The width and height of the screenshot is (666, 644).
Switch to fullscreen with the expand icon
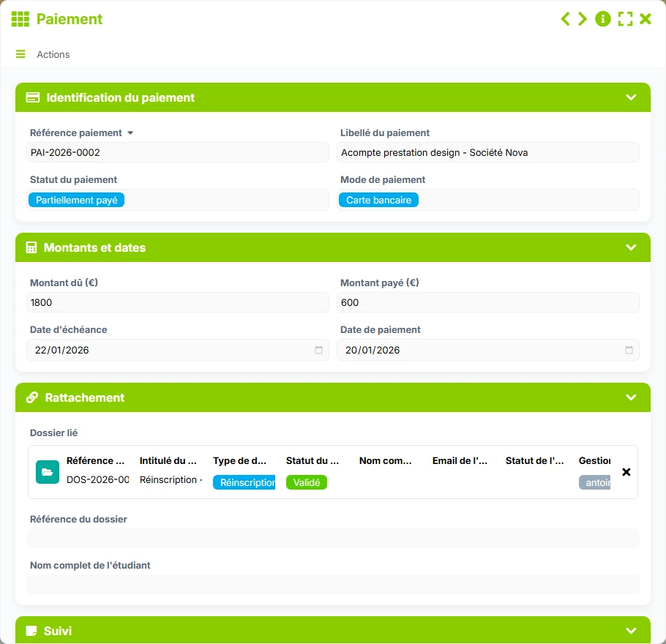coord(625,19)
